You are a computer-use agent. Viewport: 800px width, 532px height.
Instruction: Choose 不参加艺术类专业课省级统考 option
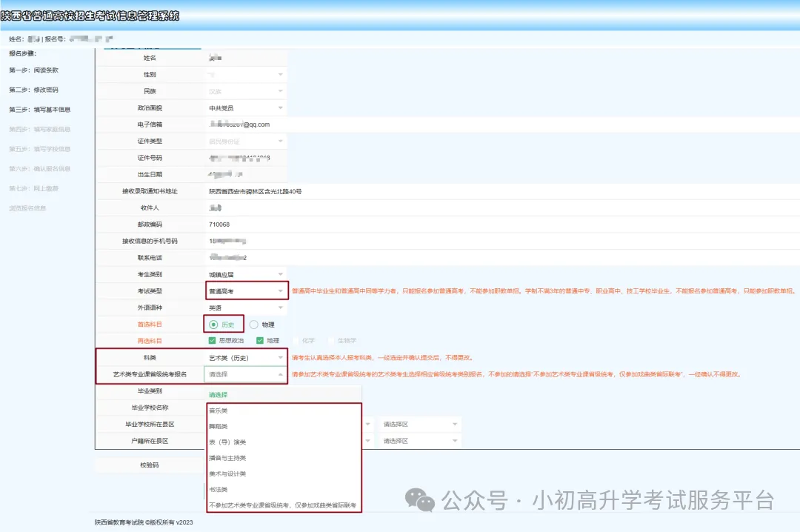point(284,505)
